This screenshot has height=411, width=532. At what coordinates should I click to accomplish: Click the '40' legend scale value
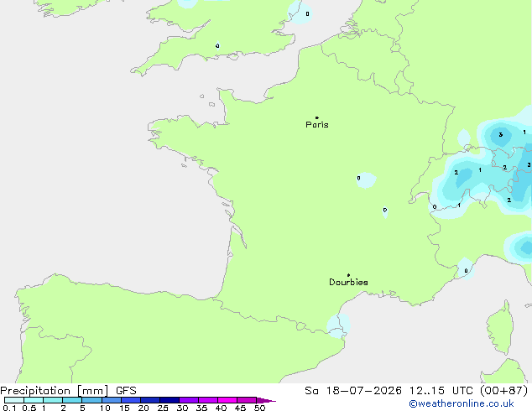pos(221,408)
